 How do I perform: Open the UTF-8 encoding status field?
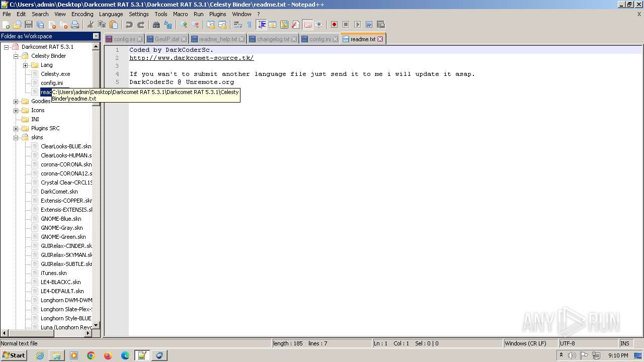pos(589,343)
